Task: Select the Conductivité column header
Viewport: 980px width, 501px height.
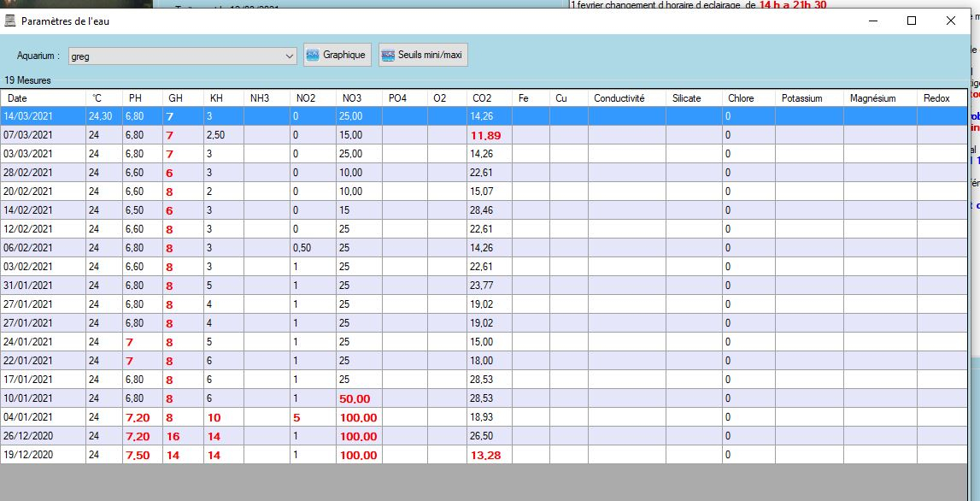Action: pyautogui.click(x=627, y=98)
